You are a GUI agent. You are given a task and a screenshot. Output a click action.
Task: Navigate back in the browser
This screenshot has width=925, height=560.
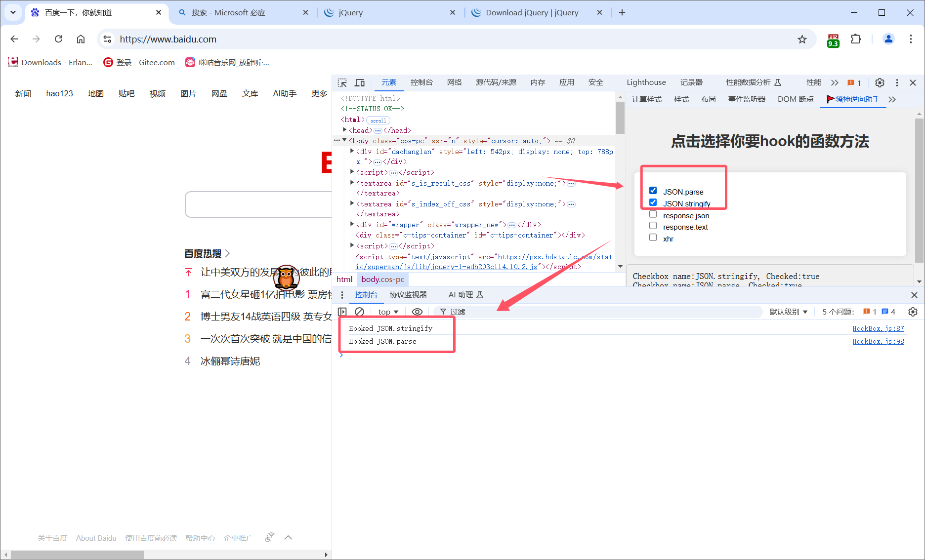(x=14, y=39)
